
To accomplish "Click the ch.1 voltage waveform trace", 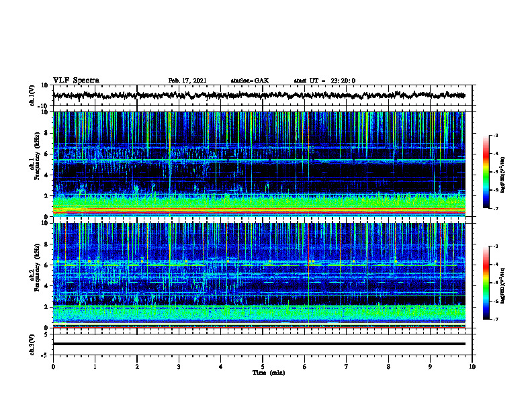I will click(259, 95).
